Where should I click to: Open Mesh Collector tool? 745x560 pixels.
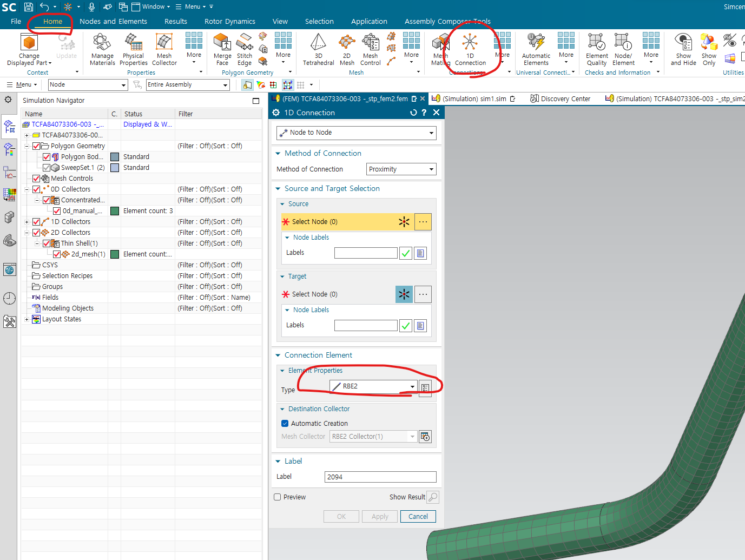pyautogui.click(x=164, y=49)
